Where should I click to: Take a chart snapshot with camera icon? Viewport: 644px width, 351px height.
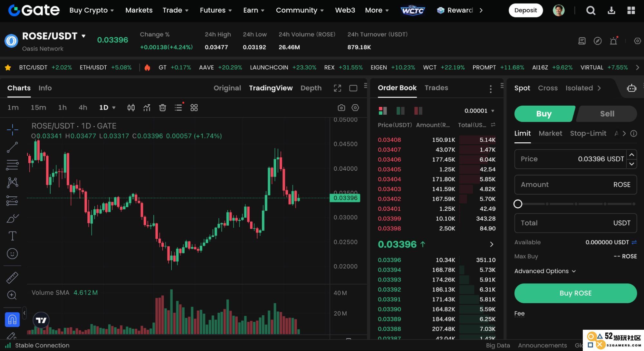tap(341, 108)
